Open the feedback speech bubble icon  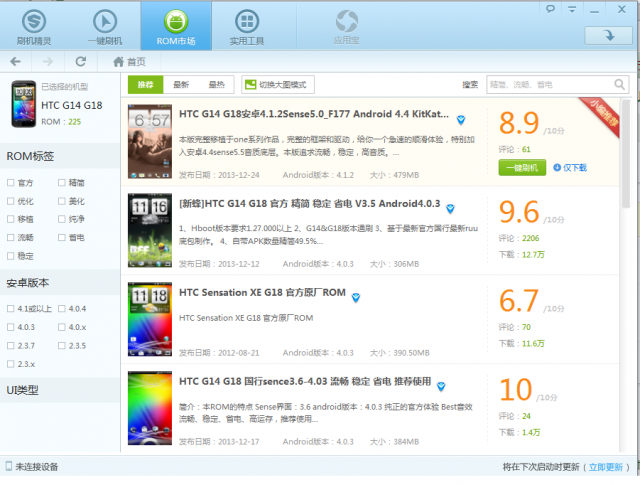point(550,9)
